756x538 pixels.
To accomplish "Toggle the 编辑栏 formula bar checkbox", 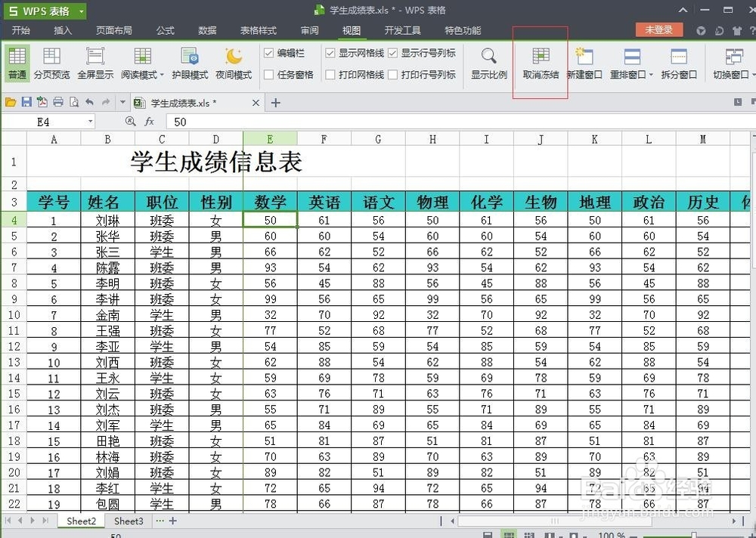I will (x=269, y=53).
